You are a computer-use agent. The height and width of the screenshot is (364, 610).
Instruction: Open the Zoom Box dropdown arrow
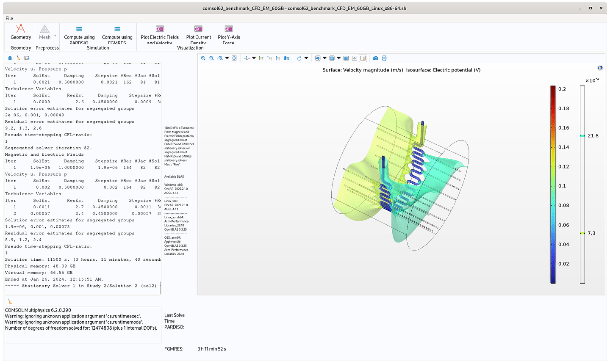pyautogui.click(x=227, y=58)
